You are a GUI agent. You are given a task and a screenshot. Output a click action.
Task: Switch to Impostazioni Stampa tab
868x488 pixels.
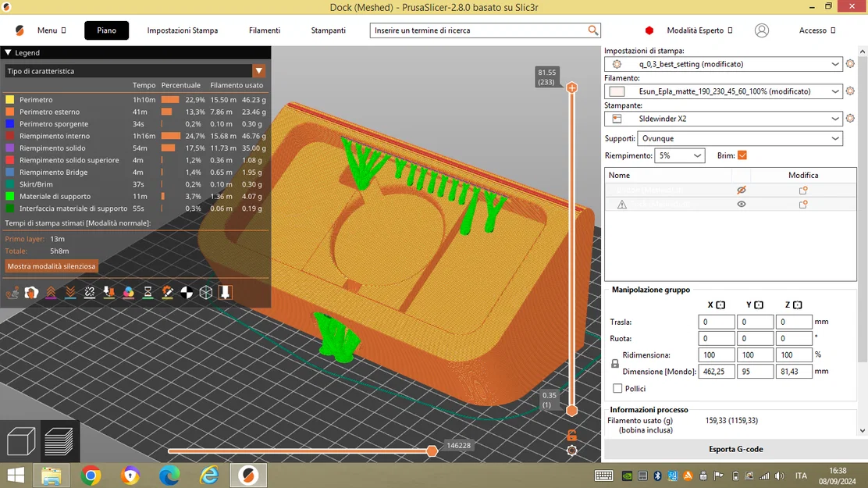[x=183, y=30]
